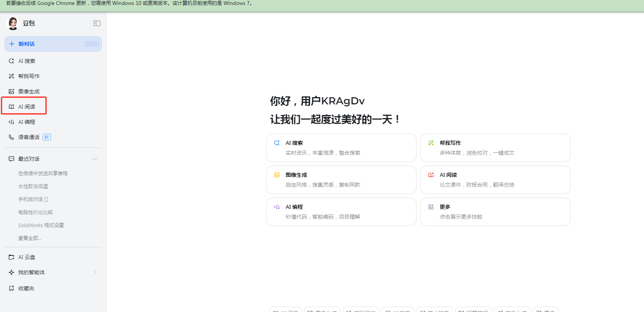This screenshot has width=644, height=312.
Task: Open conversation SolidWorks 格式设置
Action: coord(41,225)
